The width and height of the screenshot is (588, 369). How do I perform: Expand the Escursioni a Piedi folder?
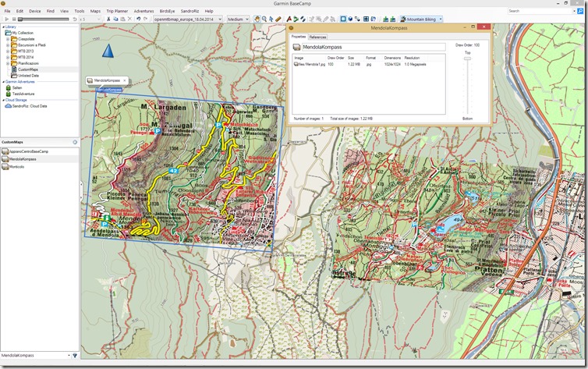8,45
